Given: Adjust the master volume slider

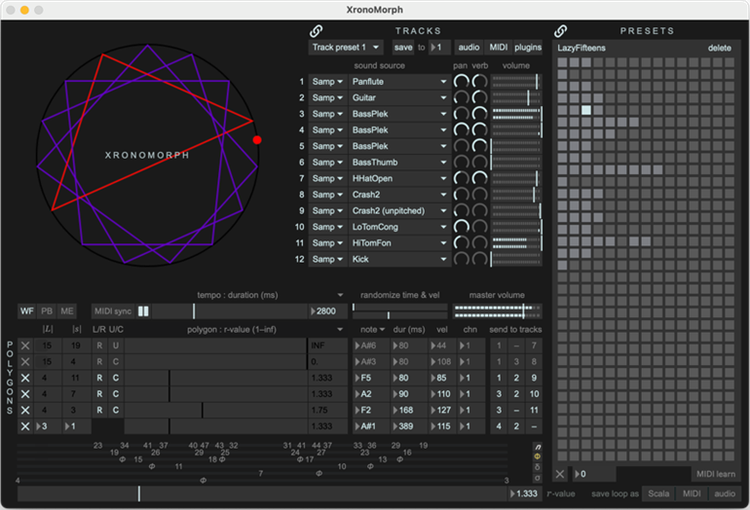Looking at the screenshot, I should click(496, 312).
